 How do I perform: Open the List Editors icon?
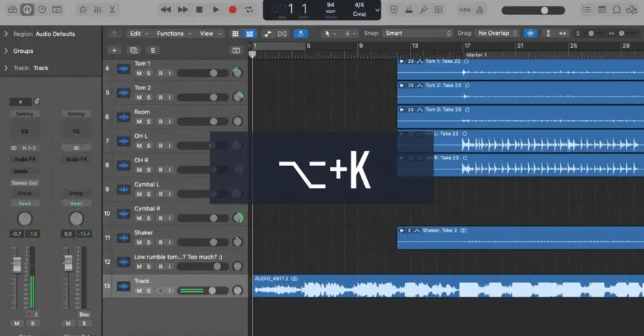(x=587, y=9)
